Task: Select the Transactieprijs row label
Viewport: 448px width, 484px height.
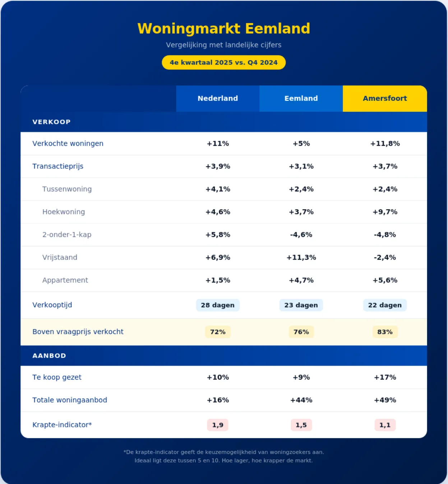Action: [x=58, y=166]
